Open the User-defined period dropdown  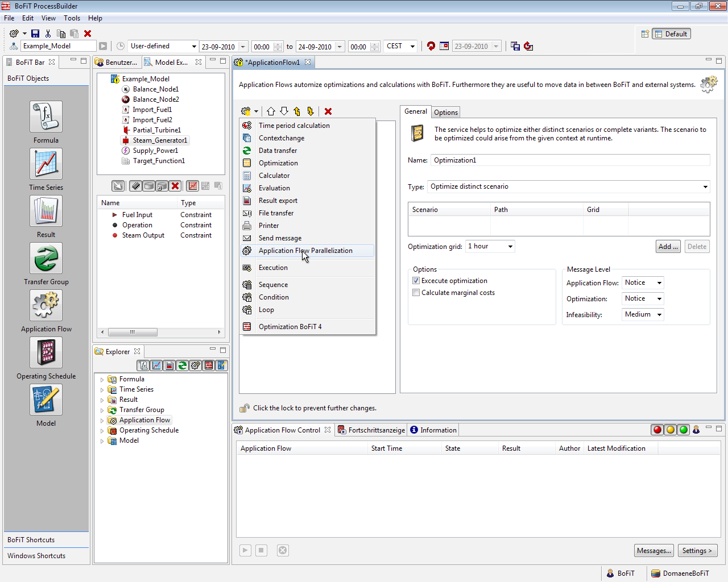pos(163,46)
